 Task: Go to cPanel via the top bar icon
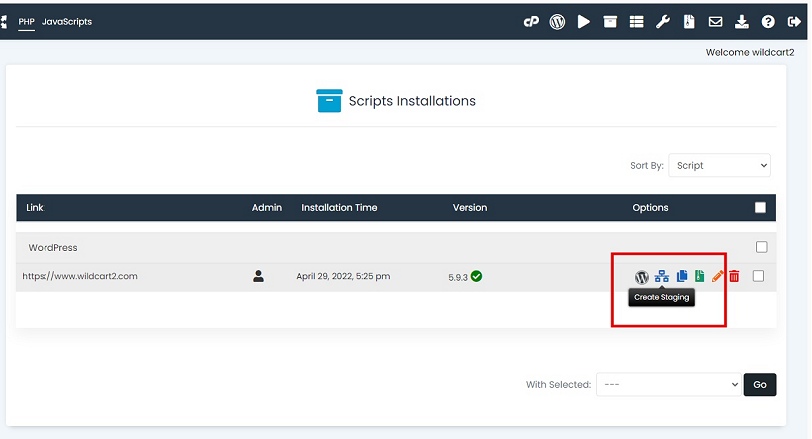pyautogui.click(x=532, y=21)
